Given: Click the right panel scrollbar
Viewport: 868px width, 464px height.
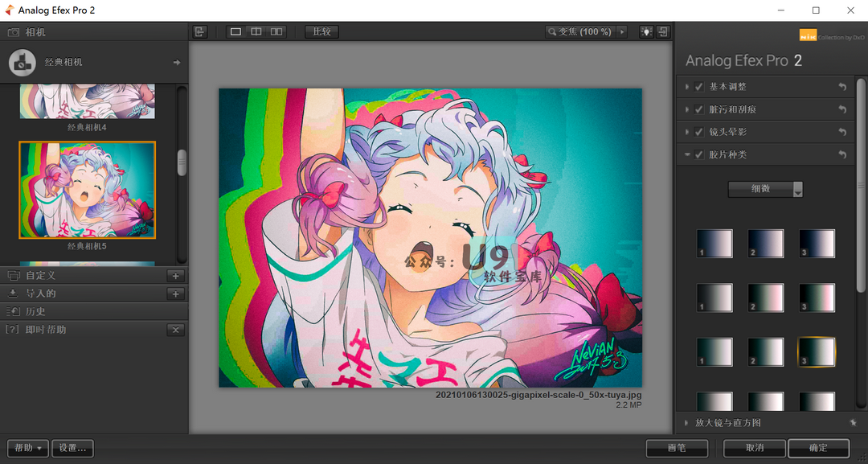Looking at the screenshot, I should click(861, 186).
